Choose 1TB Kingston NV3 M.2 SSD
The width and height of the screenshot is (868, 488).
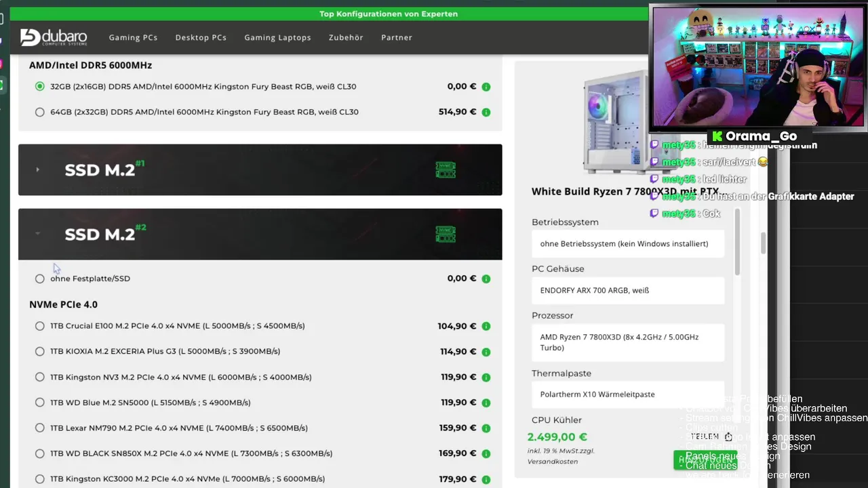(40, 378)
